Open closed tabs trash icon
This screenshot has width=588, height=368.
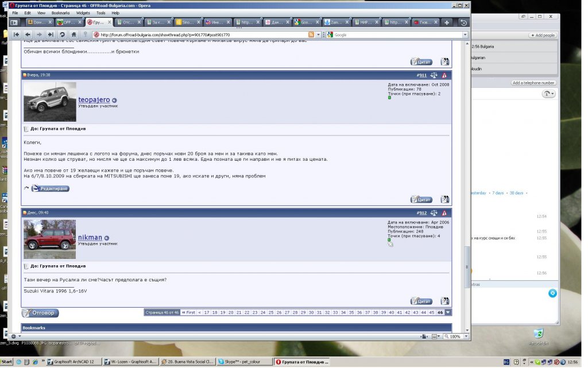[x=463, y=22]
